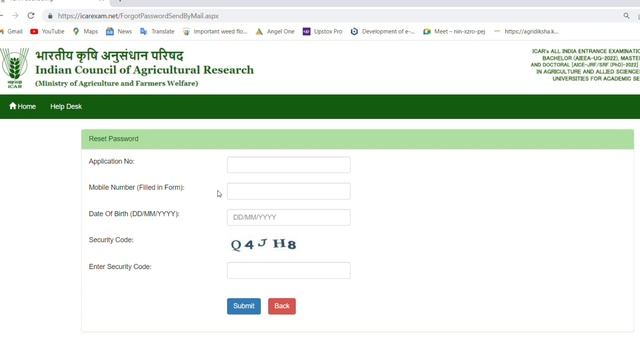Click the blue Submit button
This screenshot has height=360, width=640.
244,306
